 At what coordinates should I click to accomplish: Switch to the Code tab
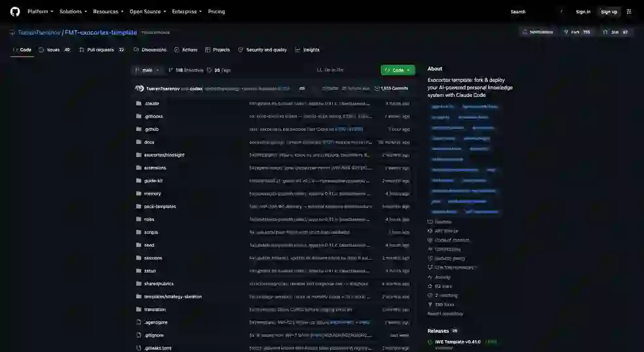tap(22, 50)
